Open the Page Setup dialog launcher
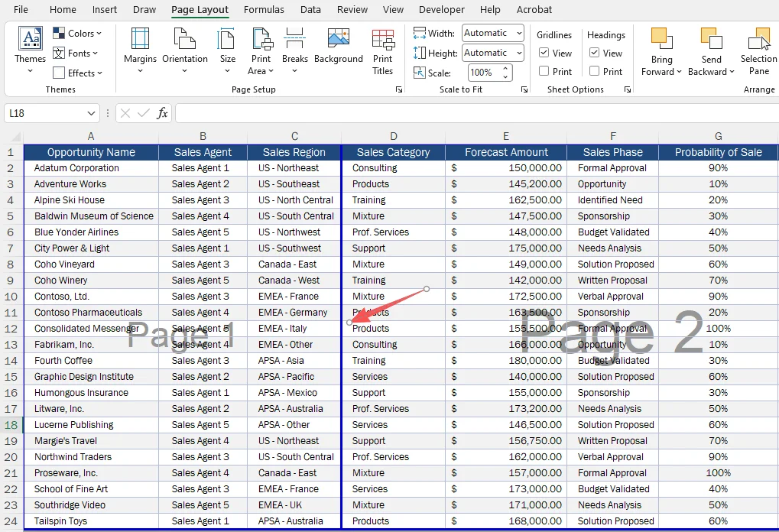The image size is (779, 532). click(398, 89)
